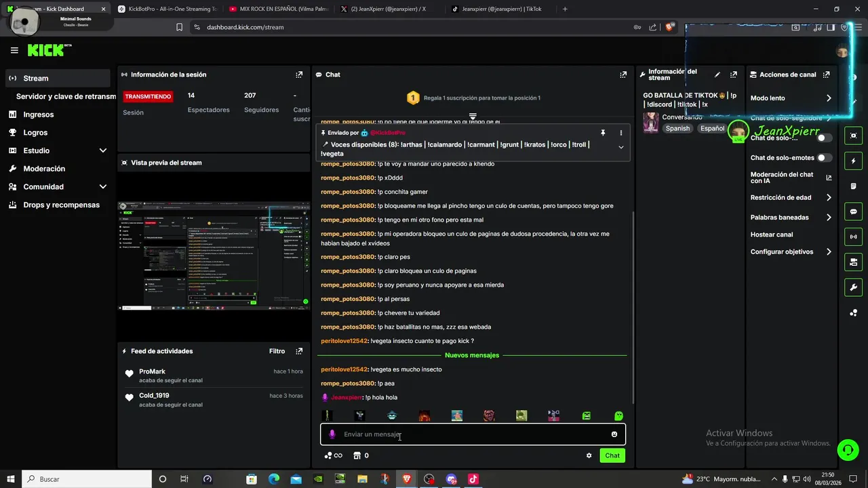Pop out the Chat panel
Viewport: 868px width, 488px height.
tap(623, 75)
